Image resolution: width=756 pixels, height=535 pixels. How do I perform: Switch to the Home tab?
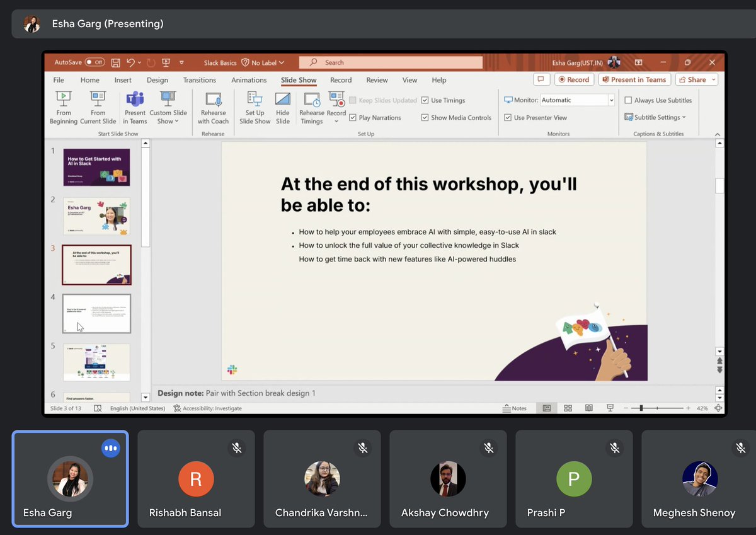90,80
